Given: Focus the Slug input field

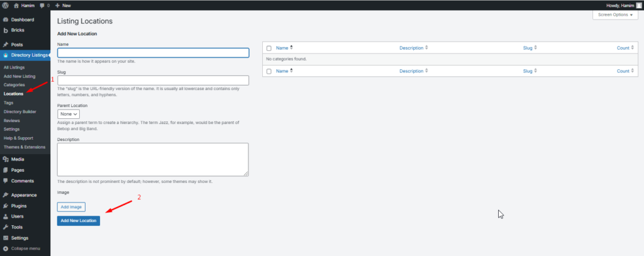Looking at the screenshot, I should pos(153,80).
